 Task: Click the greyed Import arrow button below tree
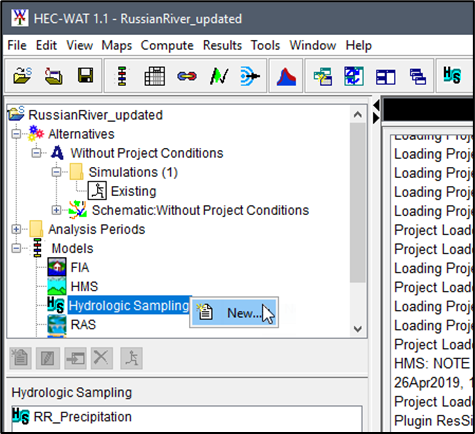[76, 358]
